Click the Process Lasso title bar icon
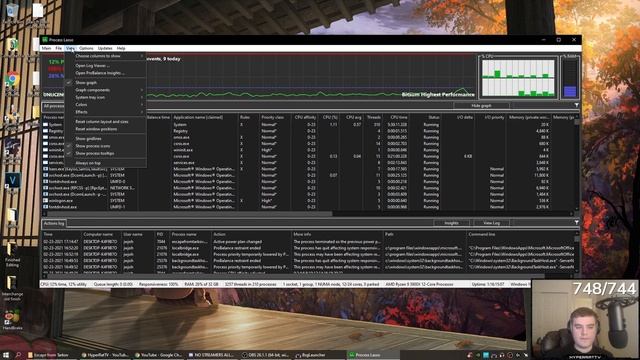Image resolution: width=640 pixels, height=360 pixels. click(x=45, y=40)
